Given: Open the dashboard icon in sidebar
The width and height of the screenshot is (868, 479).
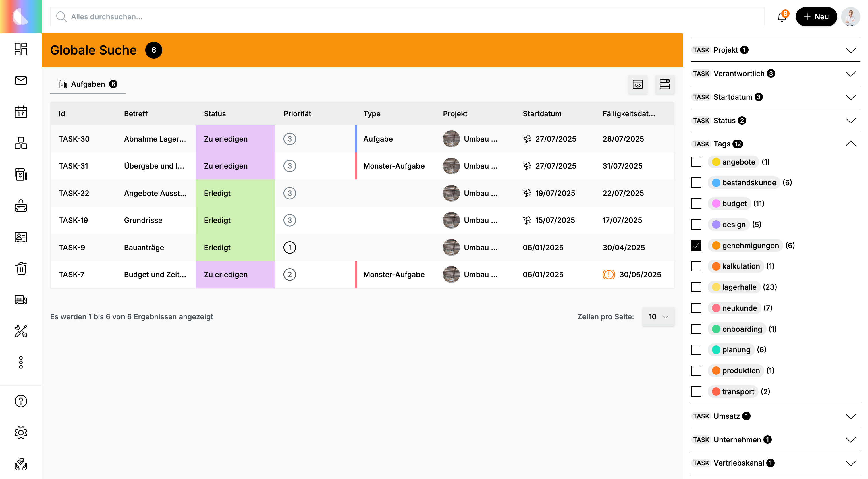Looking at the screenshot, I should tap(21, 49).
